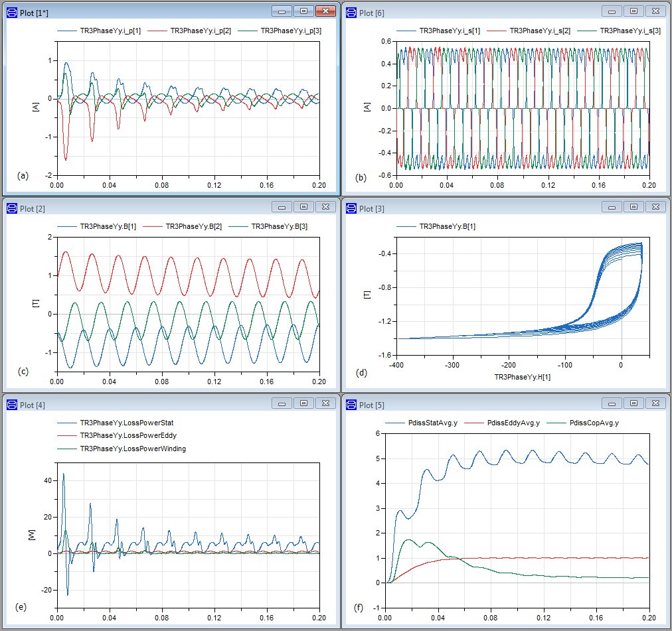Select the TR3PhaseYy.LossPowerEddy legend entry
The image size is (672, 631).
click(128, 435)
